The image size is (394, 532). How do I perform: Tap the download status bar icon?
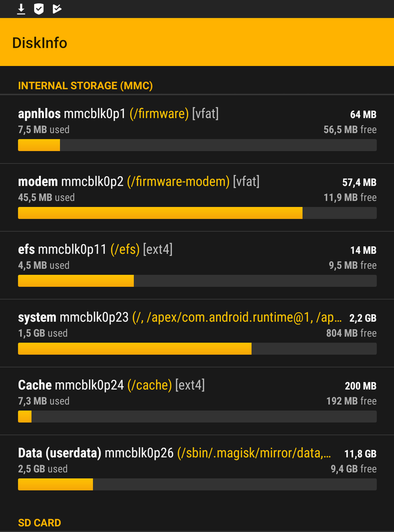coord(21,9)
